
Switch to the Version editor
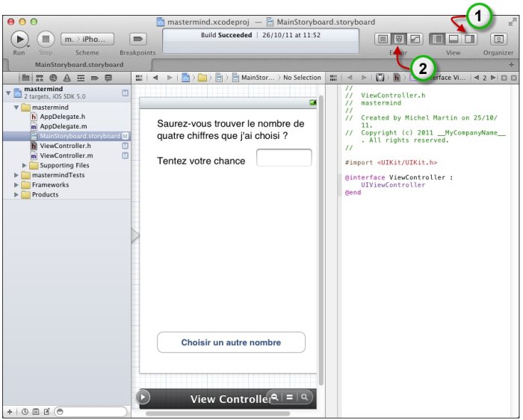(415, 40)
